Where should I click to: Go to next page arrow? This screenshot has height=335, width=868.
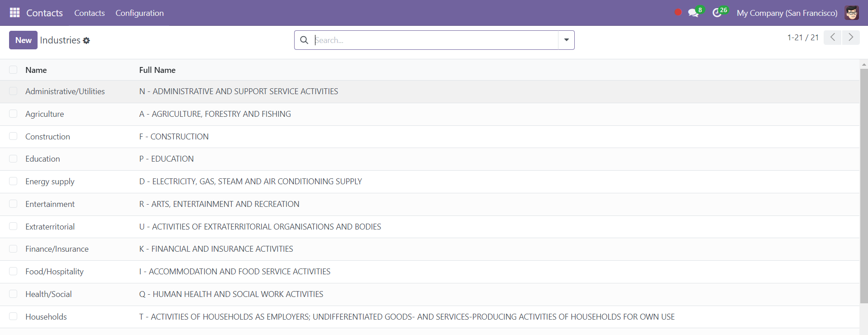click(851, 37)
